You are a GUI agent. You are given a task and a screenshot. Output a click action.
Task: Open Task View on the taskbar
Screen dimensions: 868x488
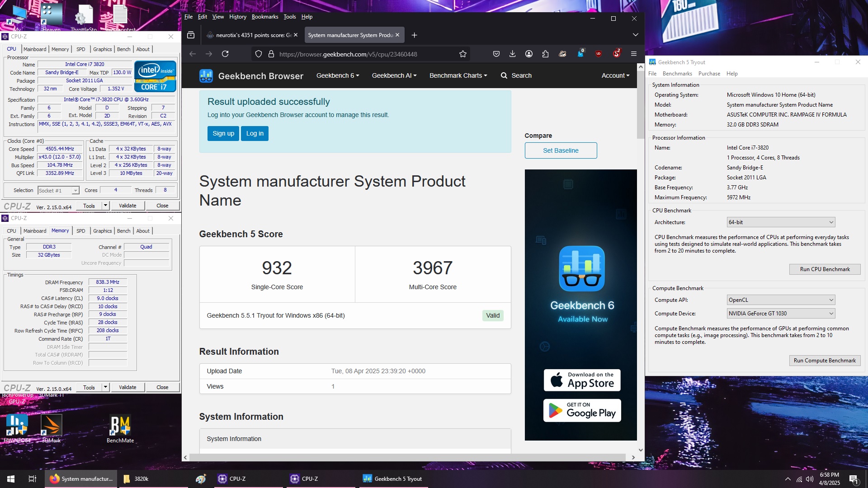click(33, 479)
